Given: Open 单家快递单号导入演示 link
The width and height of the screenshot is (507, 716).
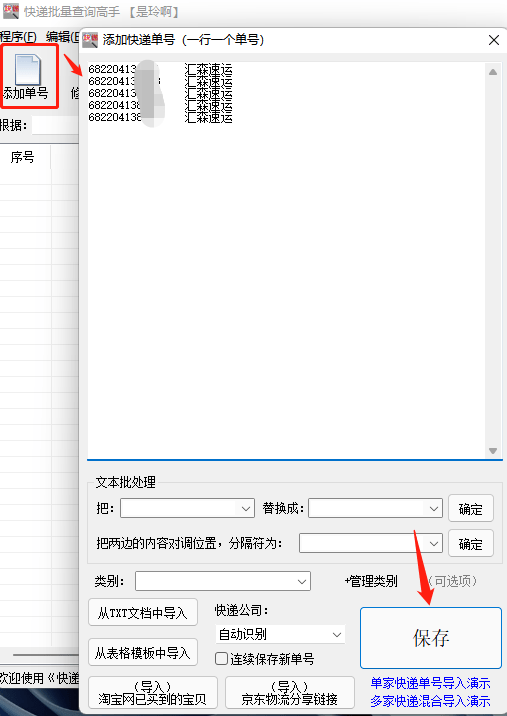Looking at the screenshot, I should [430, 683].
